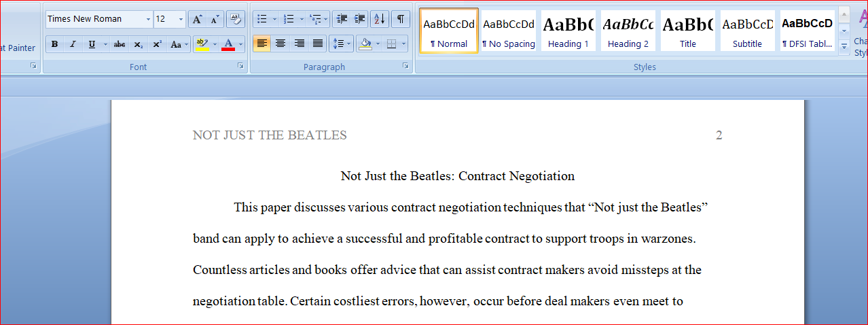Open the Borders dropdown arrow
Viewport: 868px width, 325px height.
tap(403, 44)
